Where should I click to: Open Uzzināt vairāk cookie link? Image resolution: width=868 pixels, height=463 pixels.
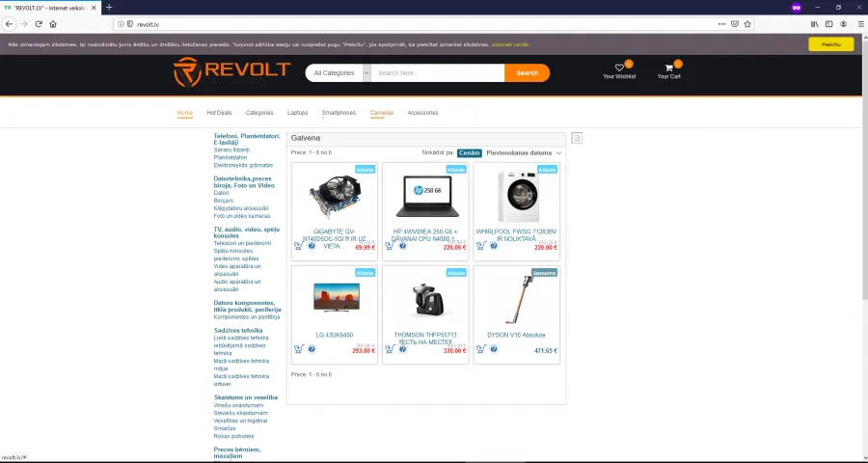[x=510, y=44]
